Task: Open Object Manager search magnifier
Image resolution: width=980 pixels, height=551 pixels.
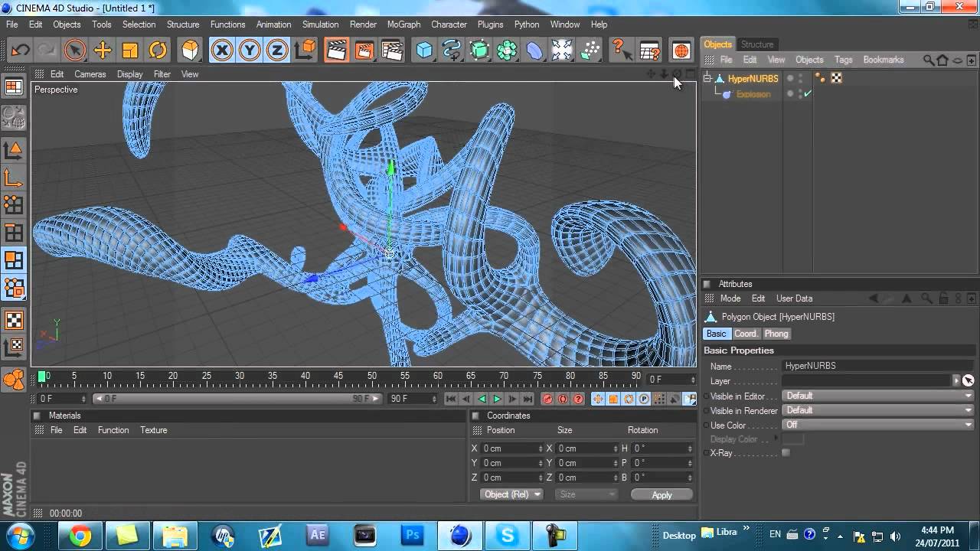Action: tap(929, 60)
